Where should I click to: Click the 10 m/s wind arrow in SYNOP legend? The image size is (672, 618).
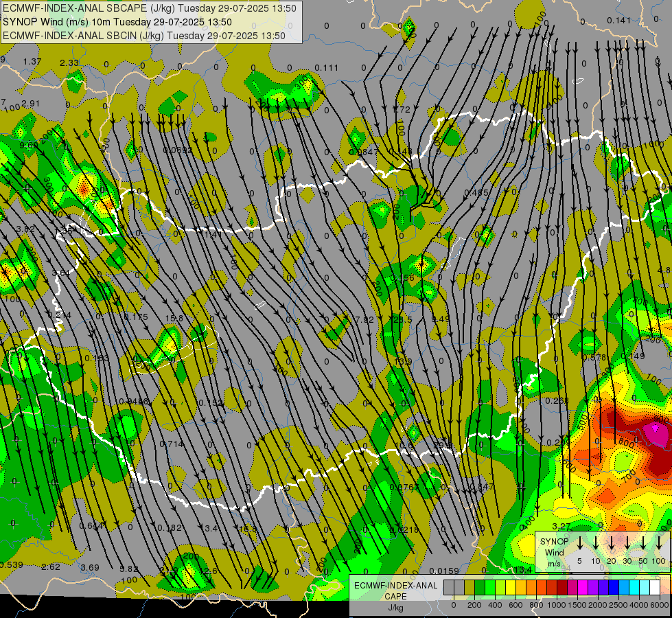[595, 542]
